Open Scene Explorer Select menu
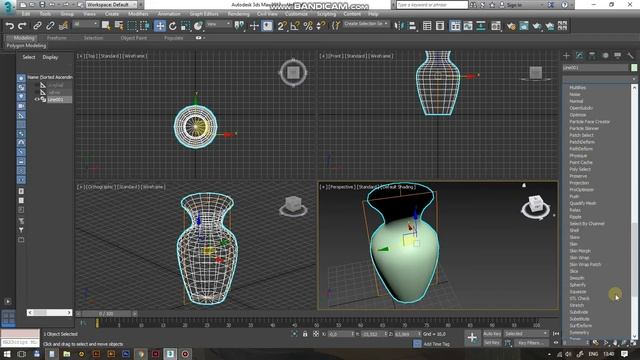640x360 pixels. (29, 57)
